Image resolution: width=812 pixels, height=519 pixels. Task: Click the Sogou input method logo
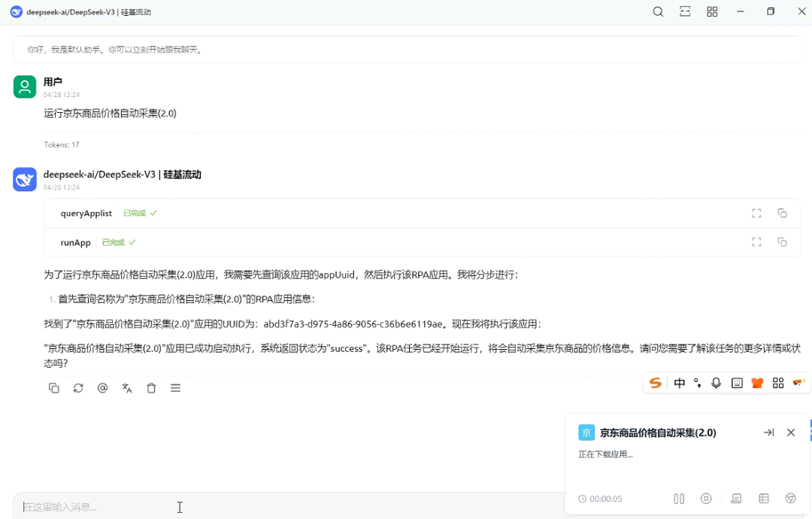(656, 383)
